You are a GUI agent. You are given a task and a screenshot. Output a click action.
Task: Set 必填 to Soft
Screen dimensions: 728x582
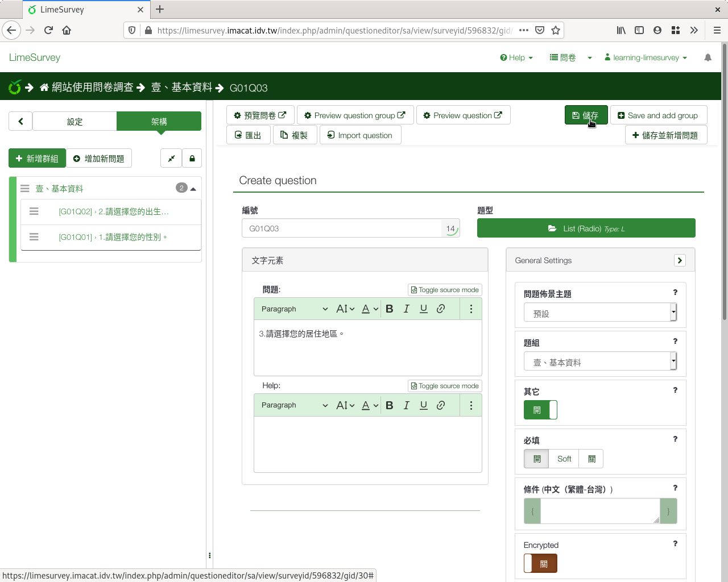[x=564, y=459]
